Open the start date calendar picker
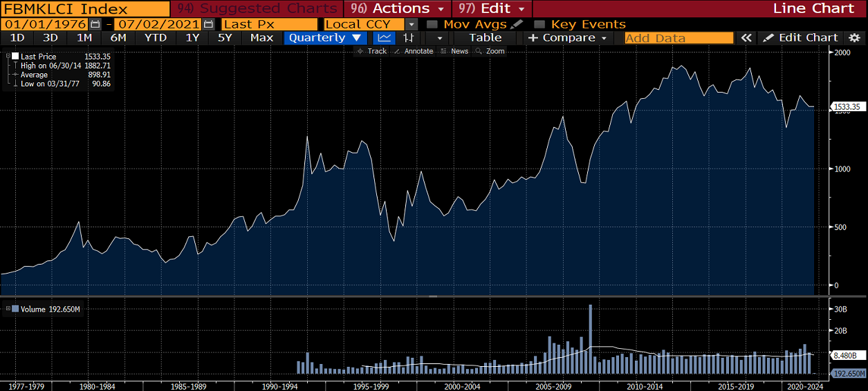Viewport: 868px width, 391px height. click(x=95, y=24)
